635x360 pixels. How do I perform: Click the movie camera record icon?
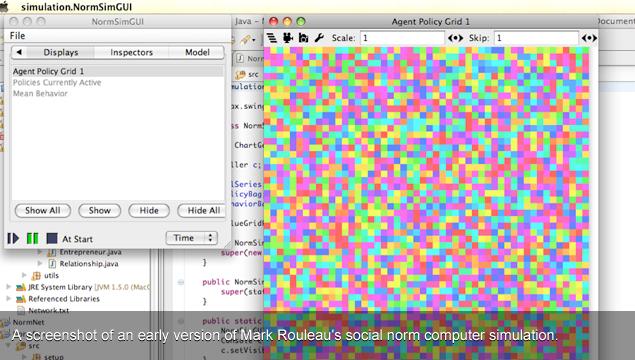288,38
